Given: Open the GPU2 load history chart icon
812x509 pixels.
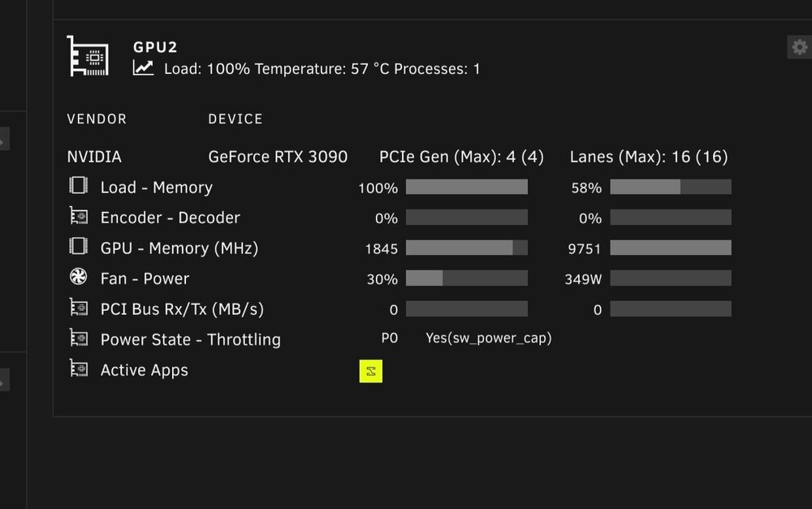Looking at the screenshot, I should click(143, 68).
